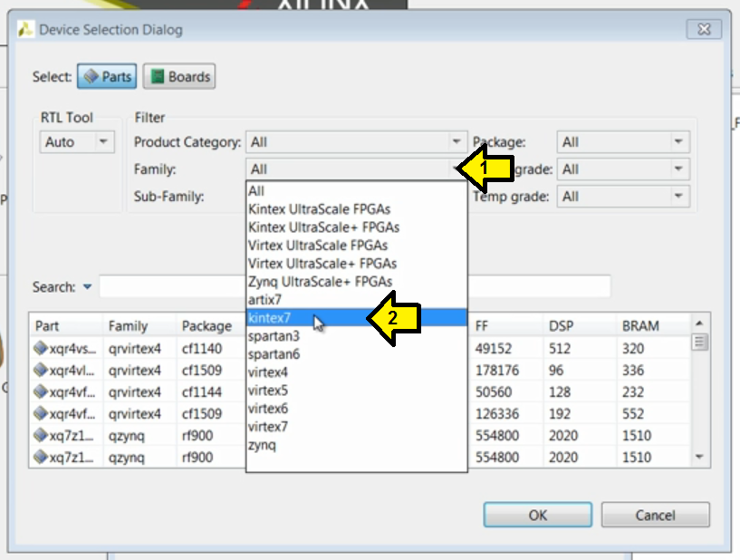Click the parts table scroll up arrow

pos(699,323)
